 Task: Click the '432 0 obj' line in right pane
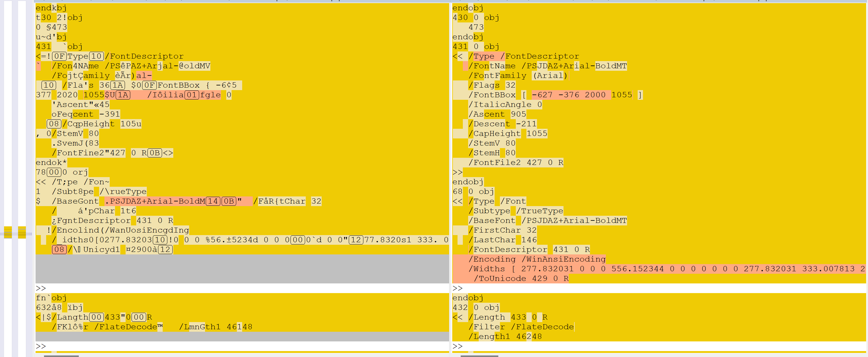475,307
